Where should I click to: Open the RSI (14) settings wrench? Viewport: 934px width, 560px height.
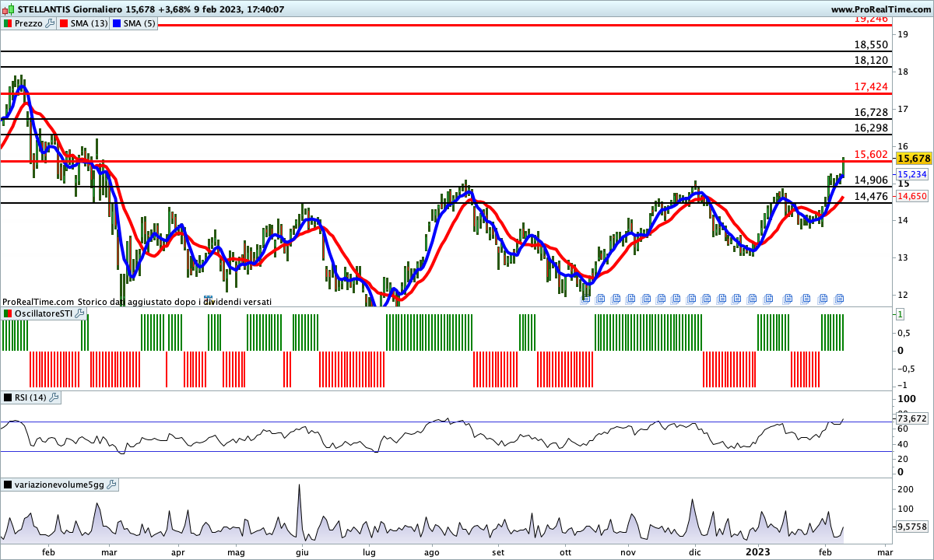[x=54, y=397]
